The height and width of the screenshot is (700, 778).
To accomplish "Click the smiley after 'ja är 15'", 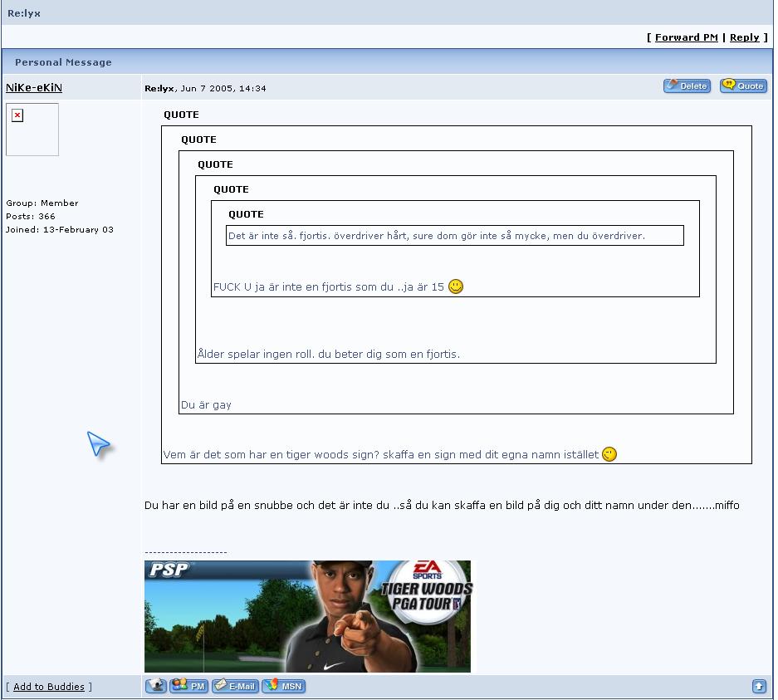I will coord(456,286).
